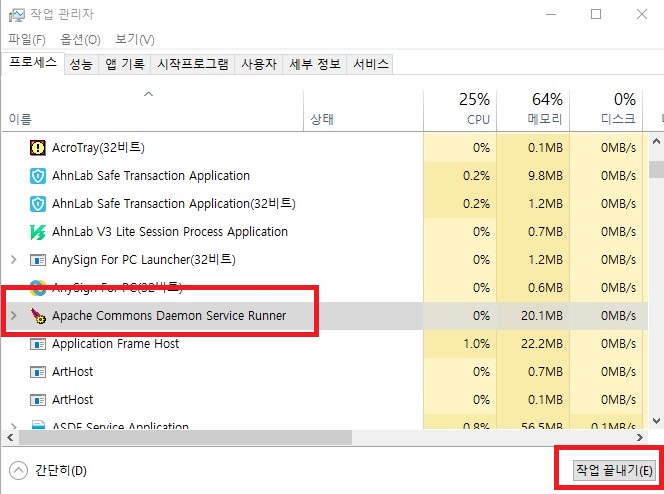The image size is (664, 494).
Task: Click the icon of the ArtHost 0.1MB row
Action: [38, 400]
